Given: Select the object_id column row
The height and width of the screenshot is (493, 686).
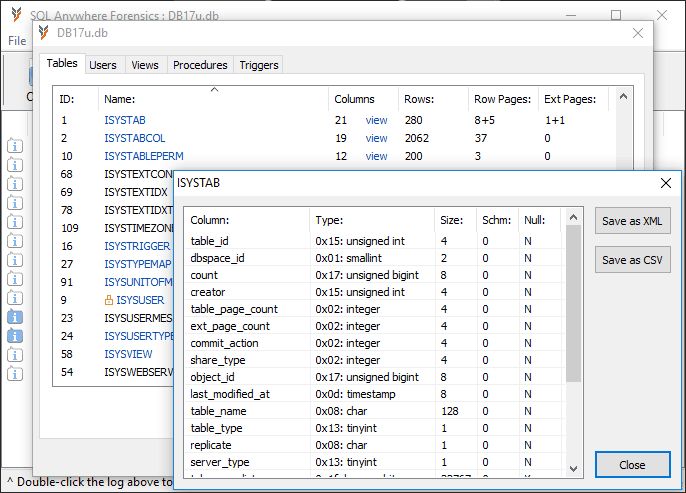Looking at the screenshot, I should pos(374,377).
